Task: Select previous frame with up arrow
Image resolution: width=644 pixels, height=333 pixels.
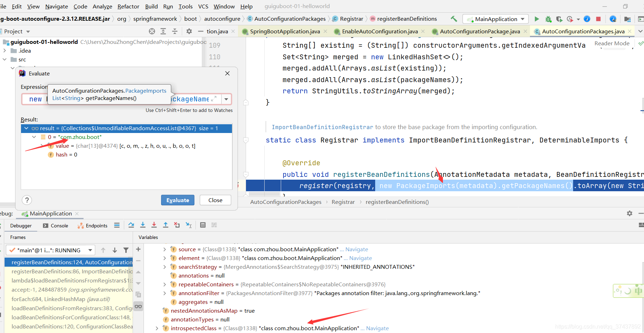Action: (103, 250)
